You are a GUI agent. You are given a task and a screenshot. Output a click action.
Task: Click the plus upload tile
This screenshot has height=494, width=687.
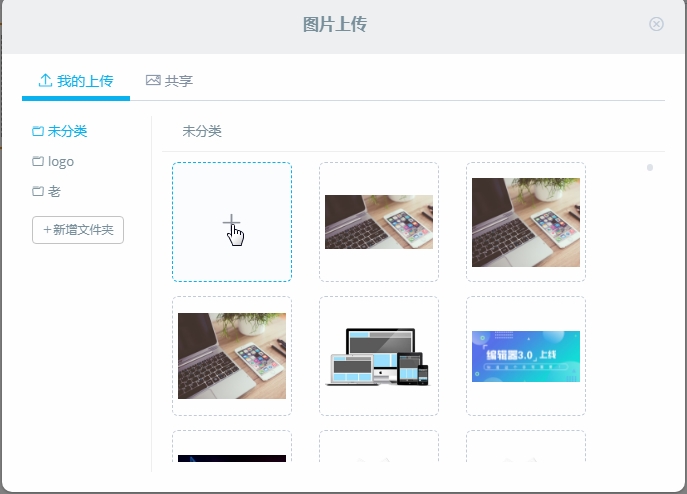click(x=232, y=222)
